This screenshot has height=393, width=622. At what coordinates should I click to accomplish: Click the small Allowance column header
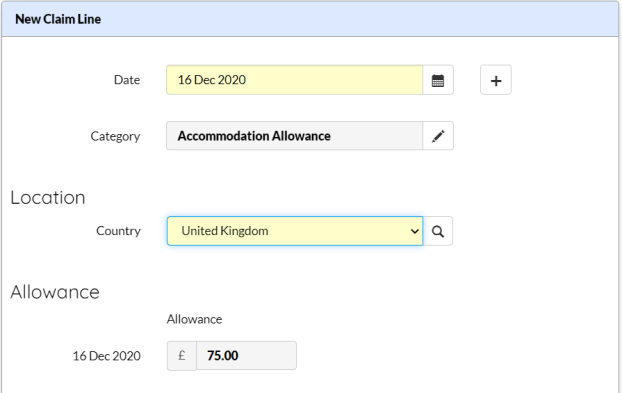(194, 319)
